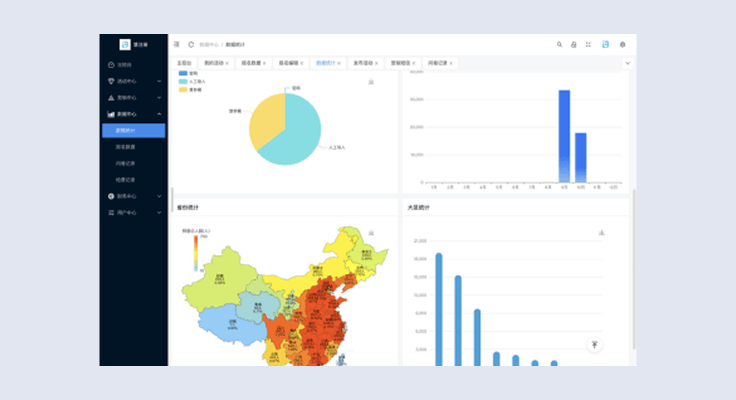Download the pie chart via its save icon
This screenshot has width=736, height=400.
click(371, 82)
